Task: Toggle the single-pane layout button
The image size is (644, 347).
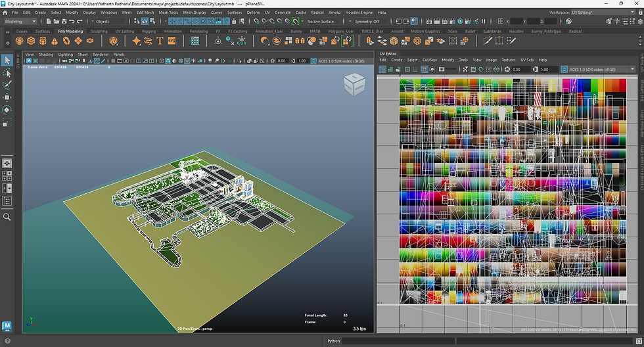Action: 7,164
